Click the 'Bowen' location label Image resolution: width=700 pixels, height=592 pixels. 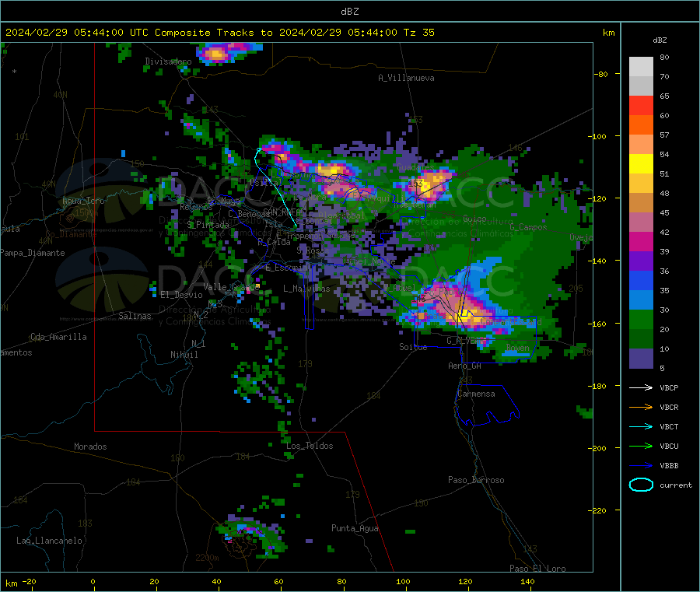click(x=518, y=347)
